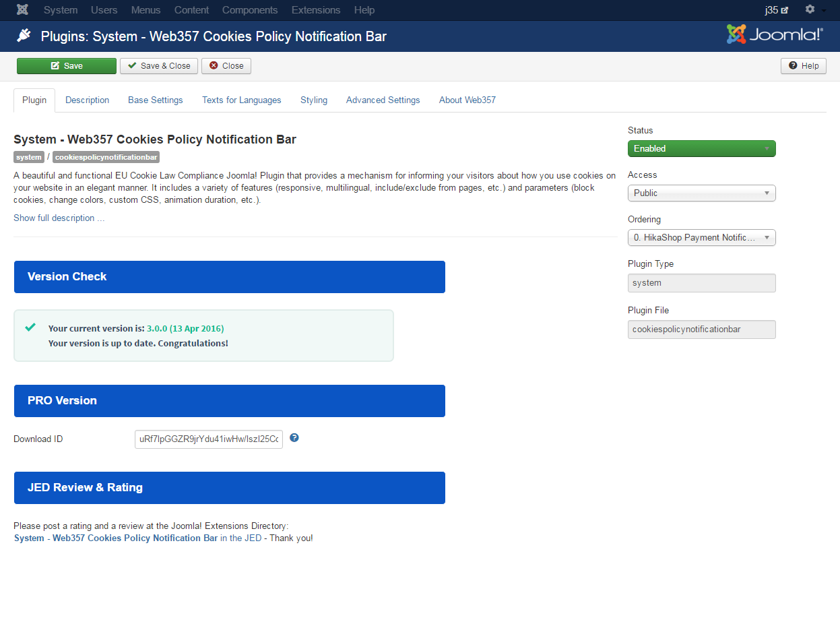Switch to the Base Settings tab
The image size is (840, 624).
coord(156,100)
